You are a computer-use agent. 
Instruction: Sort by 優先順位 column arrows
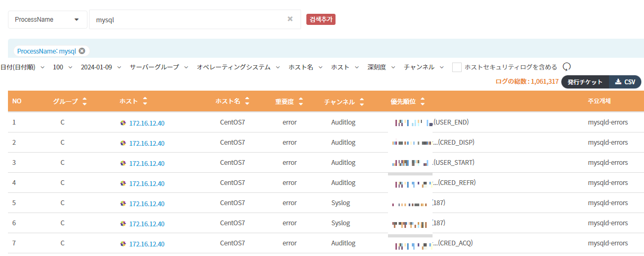pos(422,101)
